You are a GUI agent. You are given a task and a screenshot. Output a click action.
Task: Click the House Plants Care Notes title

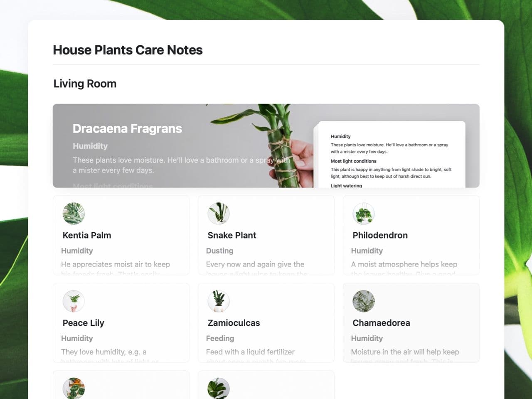[128, 50]
